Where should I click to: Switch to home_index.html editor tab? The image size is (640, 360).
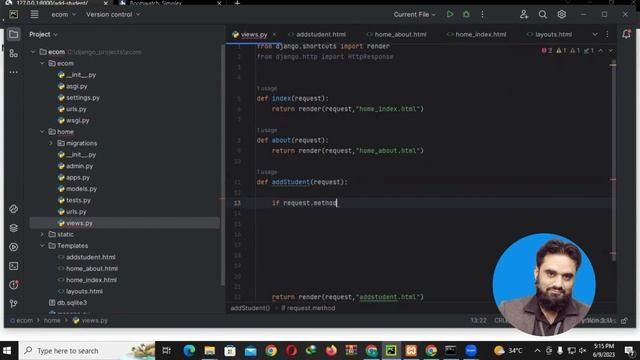[x=476, y=34]
